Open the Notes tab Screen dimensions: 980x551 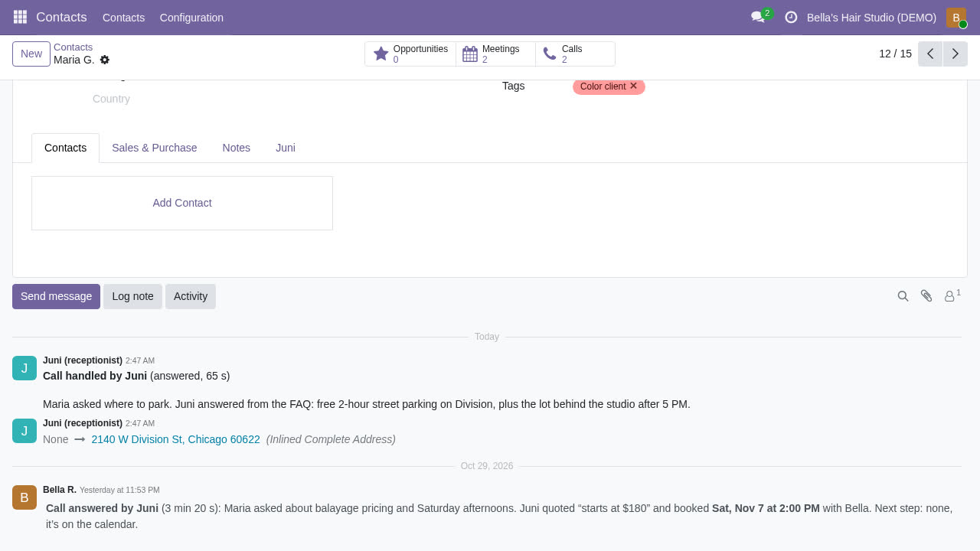[x=237, y=148]
